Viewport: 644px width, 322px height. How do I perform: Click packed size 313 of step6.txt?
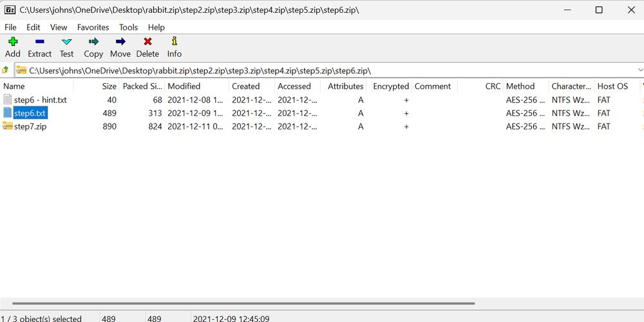[155, 113]
